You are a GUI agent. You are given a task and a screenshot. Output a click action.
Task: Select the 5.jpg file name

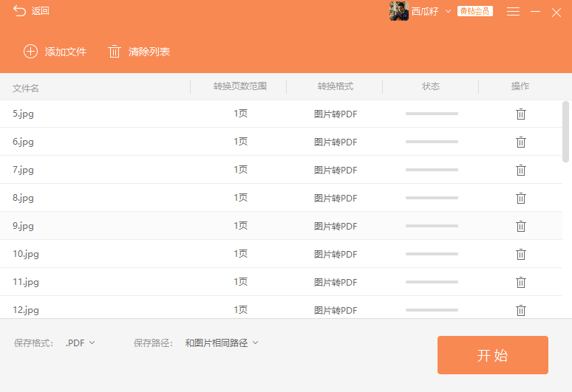[24, 114]
